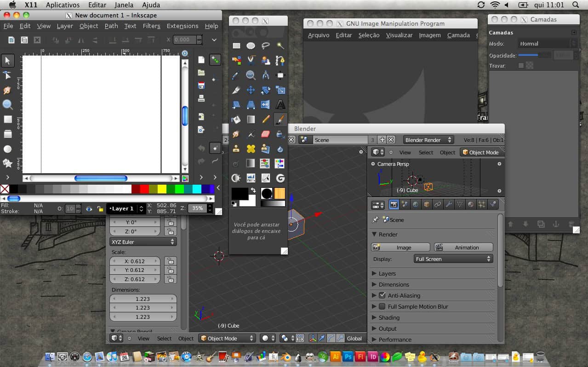Open the Path menu in Inkscape
The height and width of the screenshot is (367, 588).
111,26
